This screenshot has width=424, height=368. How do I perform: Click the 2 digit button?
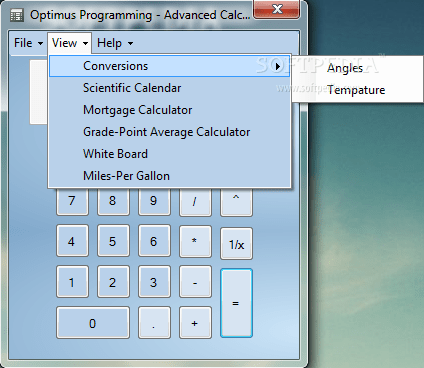point(113,282)
